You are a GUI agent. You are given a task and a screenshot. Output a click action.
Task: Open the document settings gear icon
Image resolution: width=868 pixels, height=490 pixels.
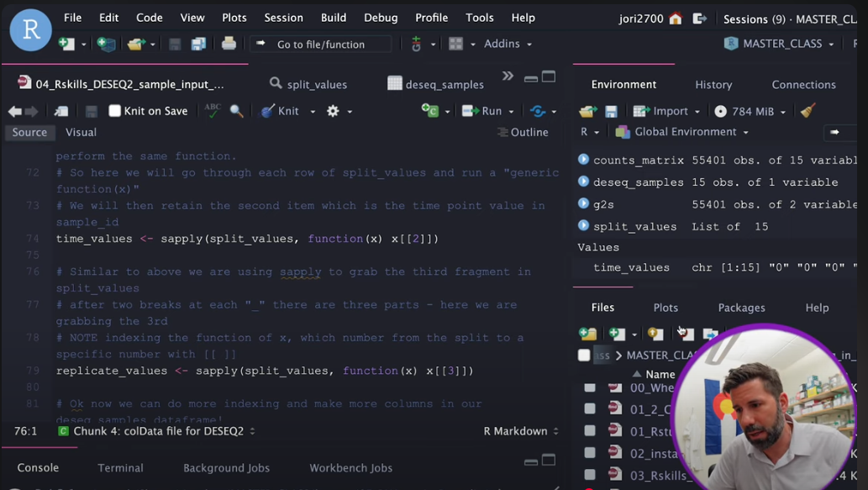tap(333, 111)
